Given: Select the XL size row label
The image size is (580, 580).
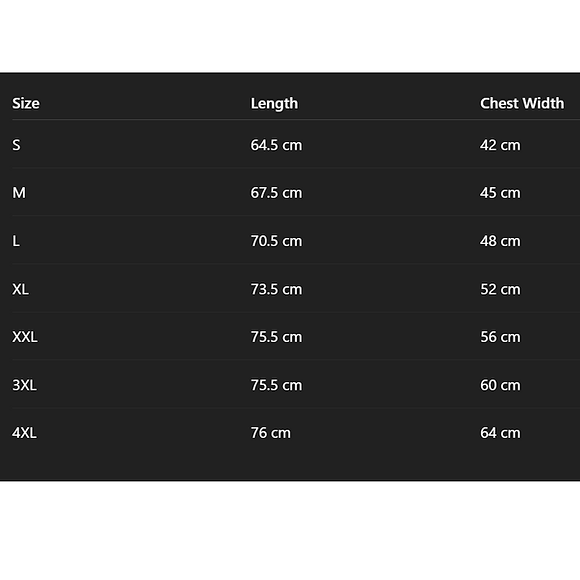Looking at the screenshot, I should [x=20, y=289].
